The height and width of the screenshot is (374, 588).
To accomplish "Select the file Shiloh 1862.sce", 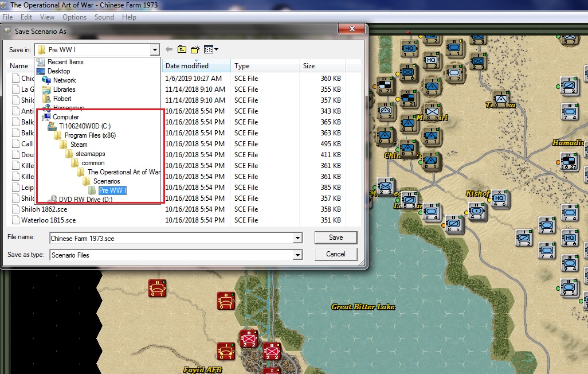I will coord(44,209).
